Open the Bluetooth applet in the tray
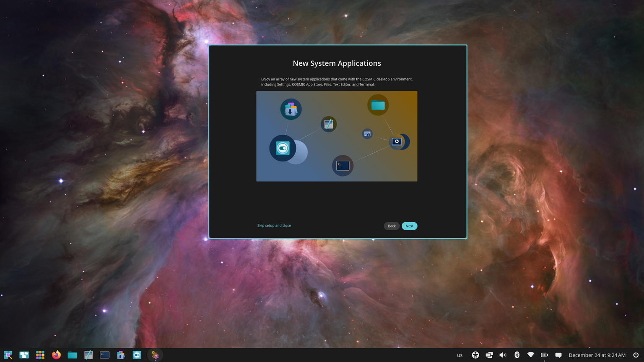 point(517,355)
